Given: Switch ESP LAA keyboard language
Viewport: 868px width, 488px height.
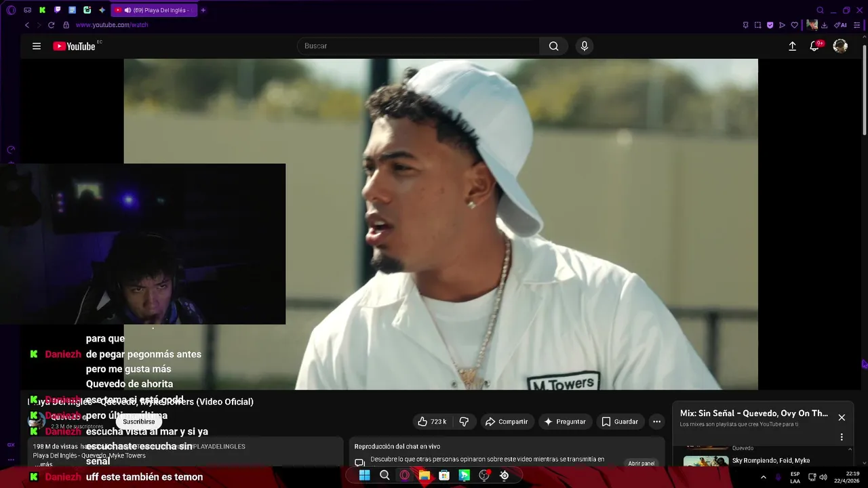Looking at the screenshot, I should [795, 477].
